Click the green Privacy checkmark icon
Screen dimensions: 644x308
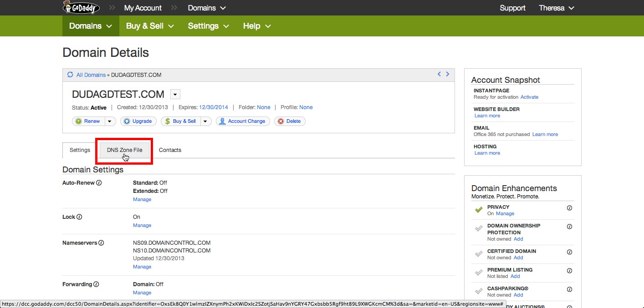(x=479, y=210)
